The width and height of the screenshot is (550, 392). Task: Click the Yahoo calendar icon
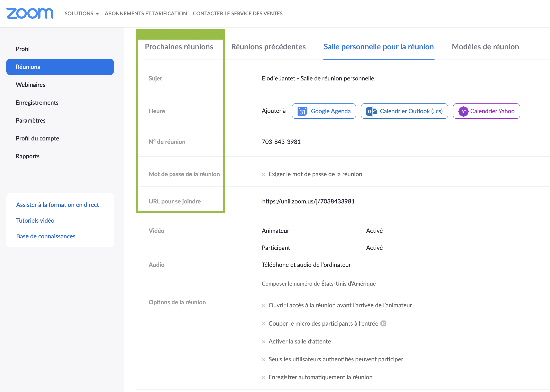[x=463, y=111]
